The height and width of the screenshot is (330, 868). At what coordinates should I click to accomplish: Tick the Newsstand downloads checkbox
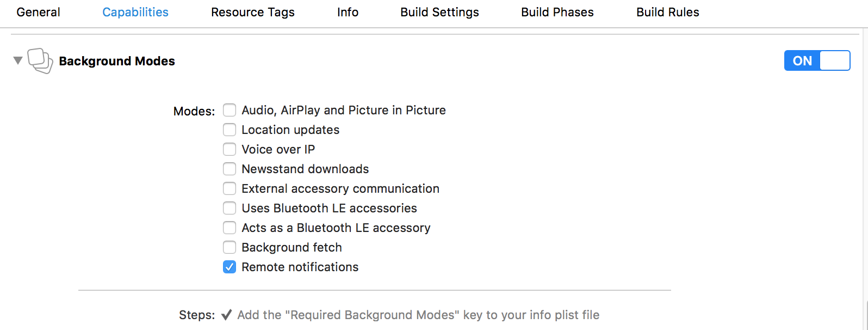[x=230, y=169]
